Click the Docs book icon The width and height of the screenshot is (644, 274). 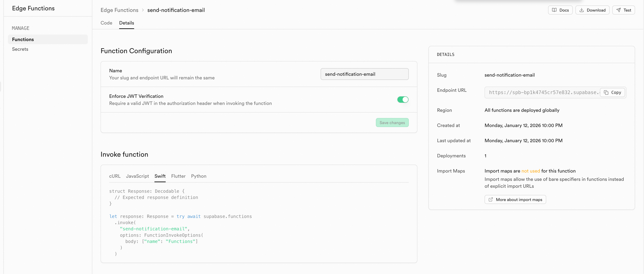click(554, 10)
